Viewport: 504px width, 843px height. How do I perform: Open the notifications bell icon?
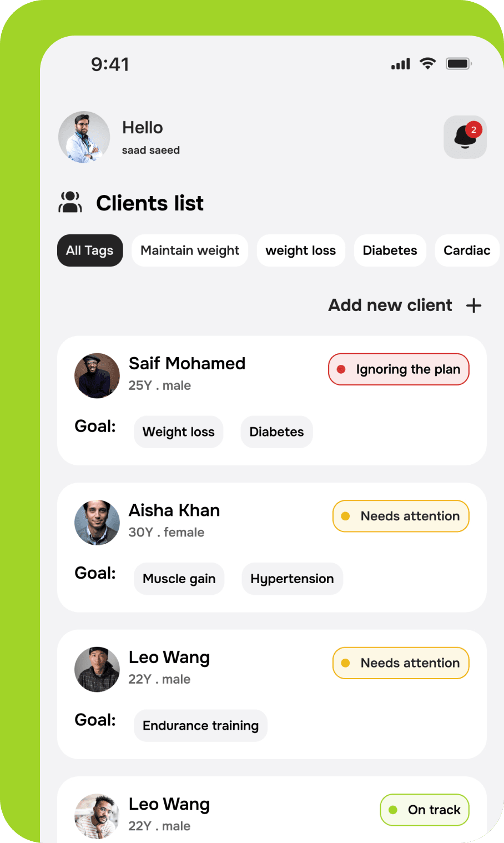click(x=465, y=137)
